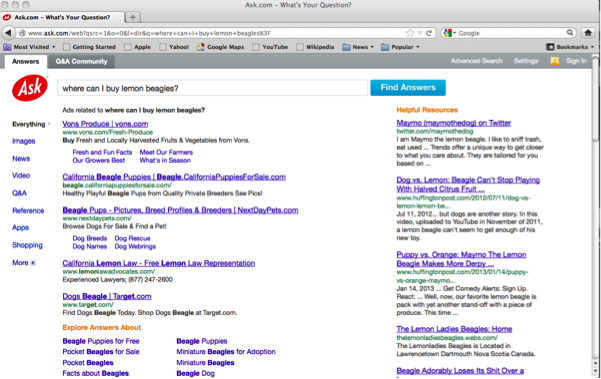Click What's in Season sublink
Screen dimensions: 601x379
[165, 160]
